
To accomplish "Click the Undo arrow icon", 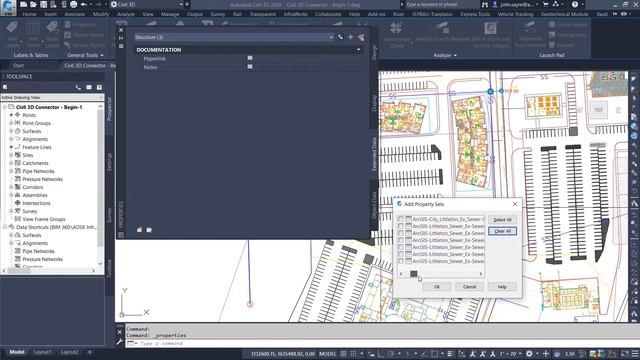I will coord(84,4).
